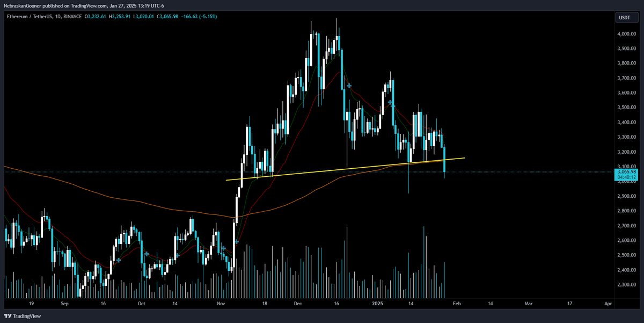
Task: Click the current price label 3,065.98
Action: (627, 171)
